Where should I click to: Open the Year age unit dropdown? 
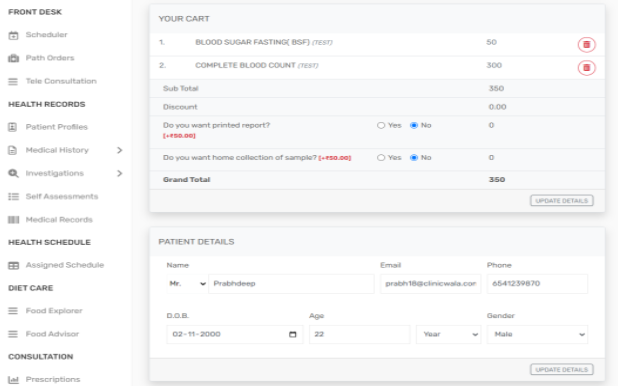pos(449,334)
